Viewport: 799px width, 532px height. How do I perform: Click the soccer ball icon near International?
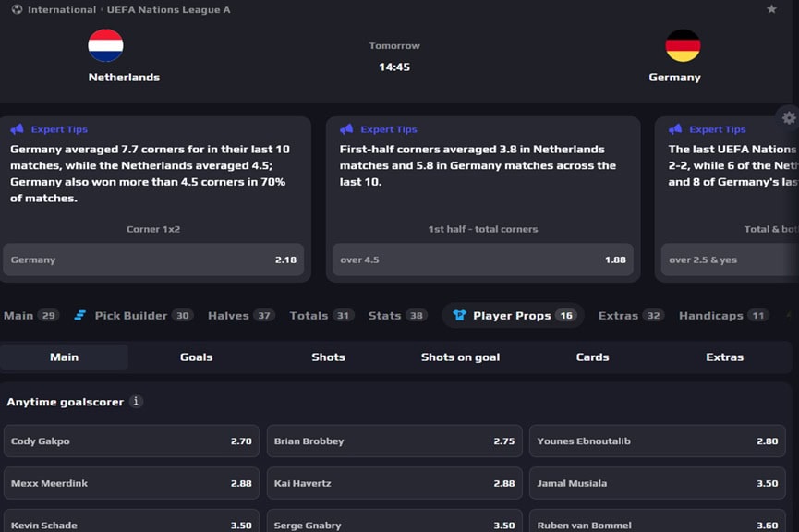pos(17,9)
